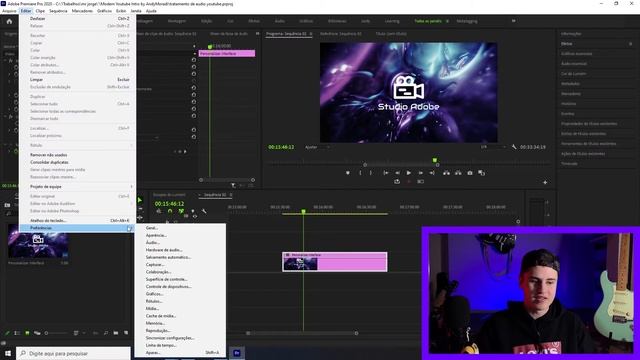Choose Reprodução in Preferences submenu
This screenshot has width=640, height=360.
180,331
